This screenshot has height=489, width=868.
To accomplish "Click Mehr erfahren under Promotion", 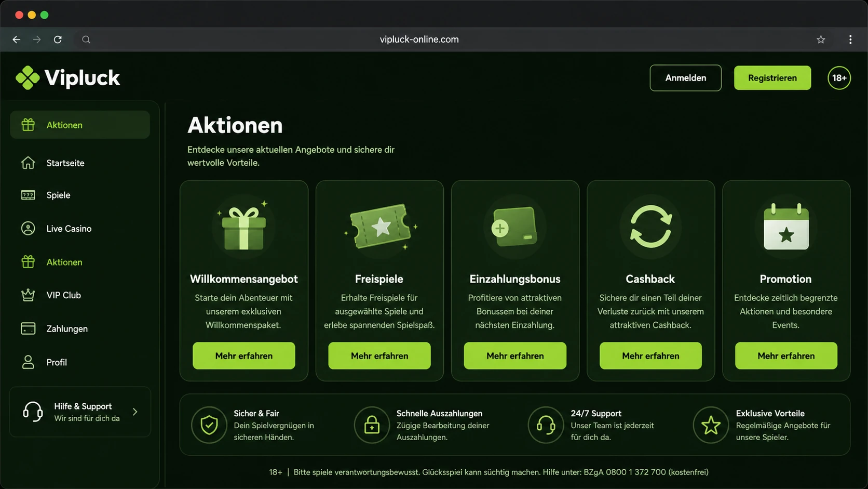I will click(786, 355).
